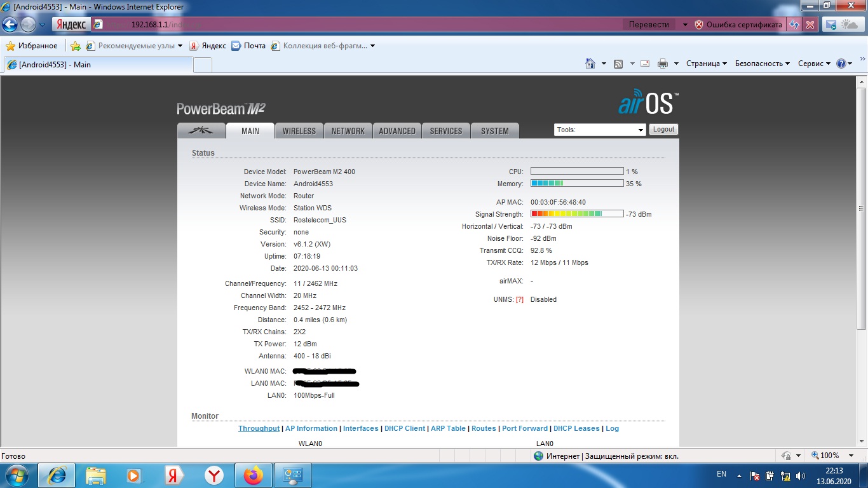Select the [Android4553] - Main browser tab

pyautogui.click(x=98, y=65)
